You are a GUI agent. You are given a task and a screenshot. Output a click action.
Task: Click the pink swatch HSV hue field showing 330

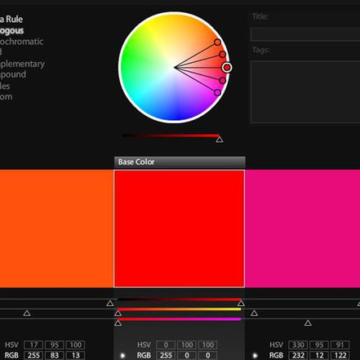point(298,345)
